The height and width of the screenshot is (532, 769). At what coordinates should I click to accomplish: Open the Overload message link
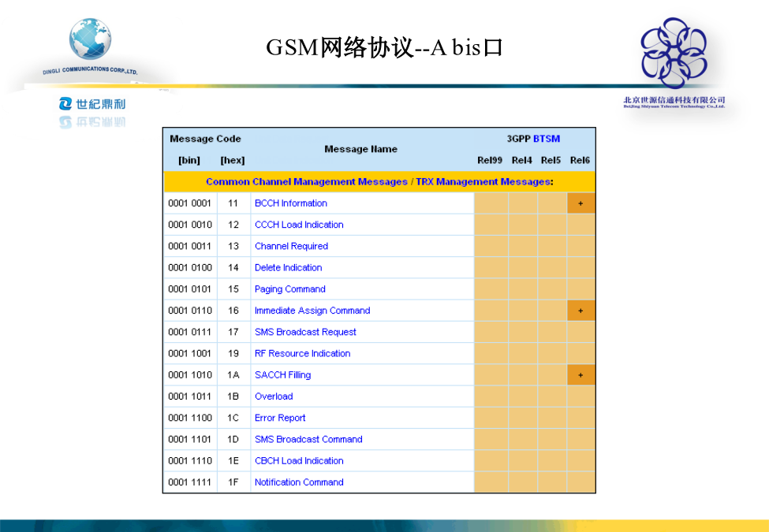274,396
